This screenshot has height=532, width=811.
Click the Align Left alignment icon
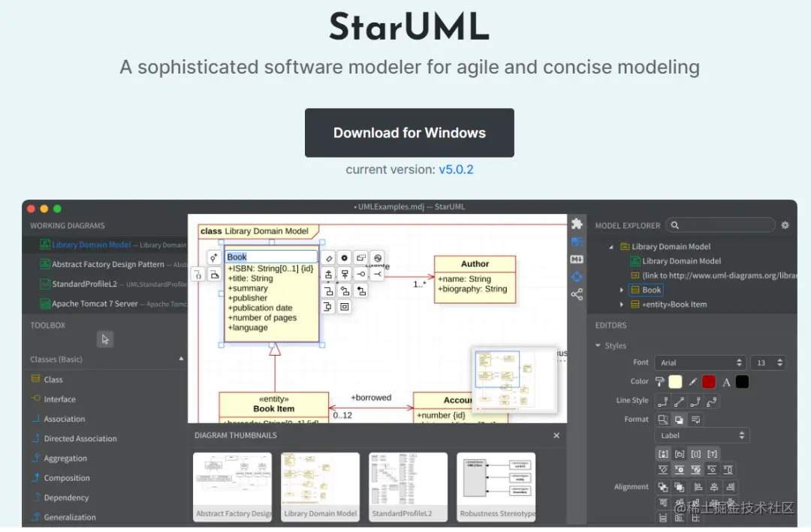[698, 486]
